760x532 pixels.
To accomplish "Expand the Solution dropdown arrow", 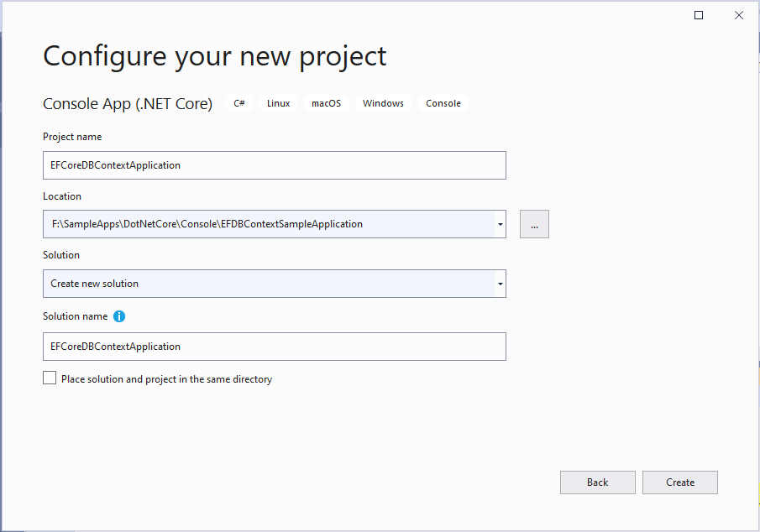I will pos(501,284).
